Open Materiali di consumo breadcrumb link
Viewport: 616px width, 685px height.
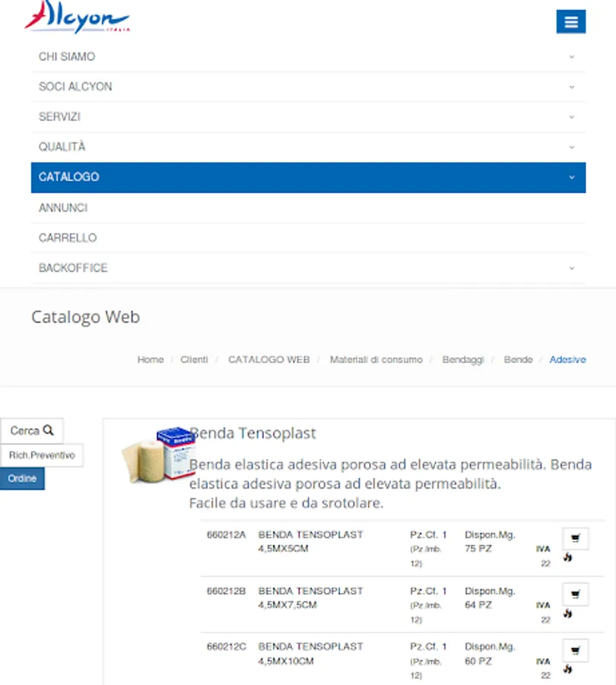(x=376, y=359)
